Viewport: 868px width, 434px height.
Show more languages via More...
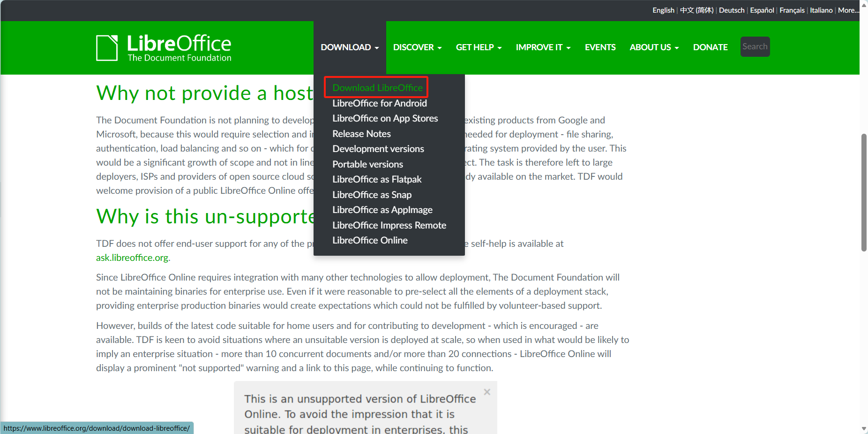848,10
